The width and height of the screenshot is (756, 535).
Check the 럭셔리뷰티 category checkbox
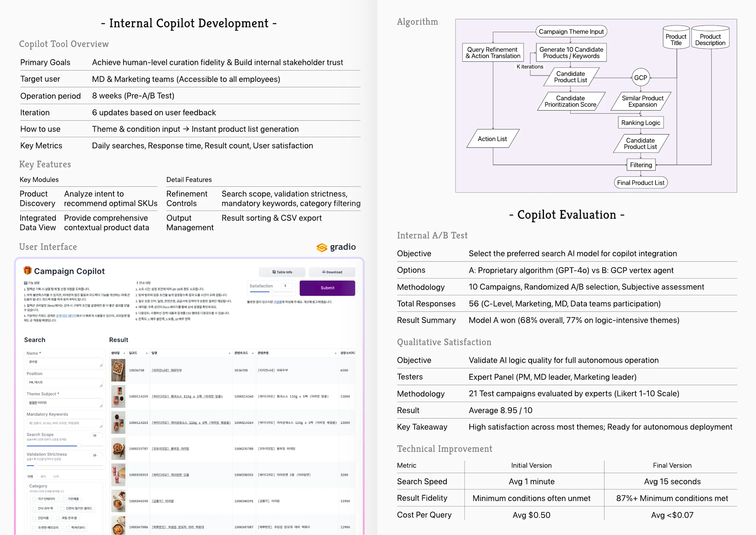pyautogui.click(x=68, y=527)
